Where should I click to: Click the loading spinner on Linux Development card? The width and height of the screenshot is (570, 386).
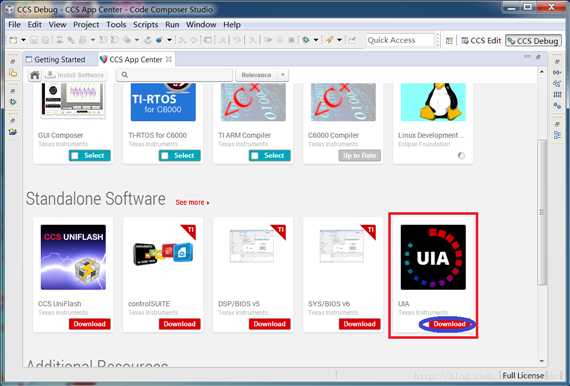pos(461,156)
